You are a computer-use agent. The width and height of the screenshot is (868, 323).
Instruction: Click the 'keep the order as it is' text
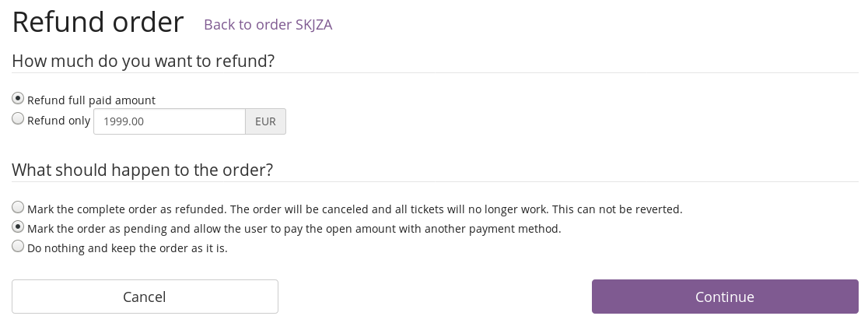coord(172,248)
